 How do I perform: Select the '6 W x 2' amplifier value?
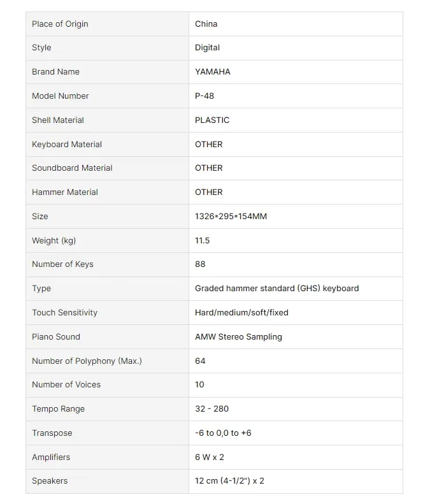pos(209,457)
